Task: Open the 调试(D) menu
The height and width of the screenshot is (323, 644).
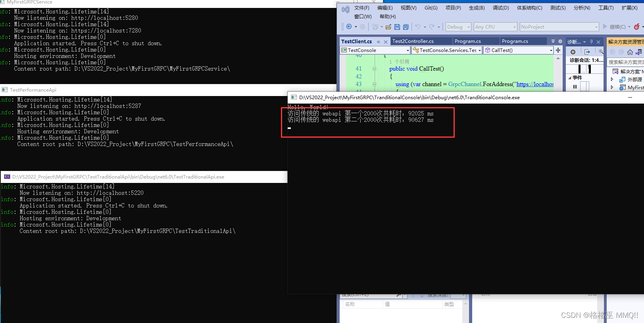Action: coord(501,8)
